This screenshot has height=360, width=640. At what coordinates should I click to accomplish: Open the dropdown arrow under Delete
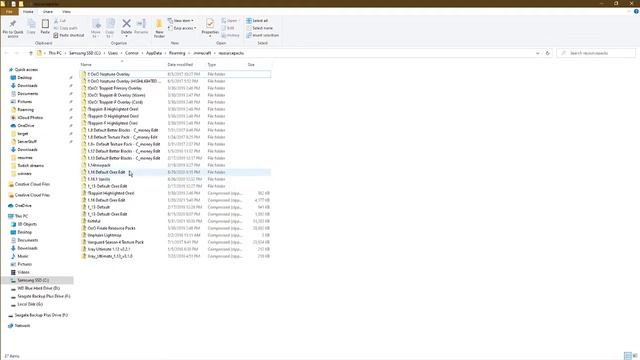coord(127,36)
